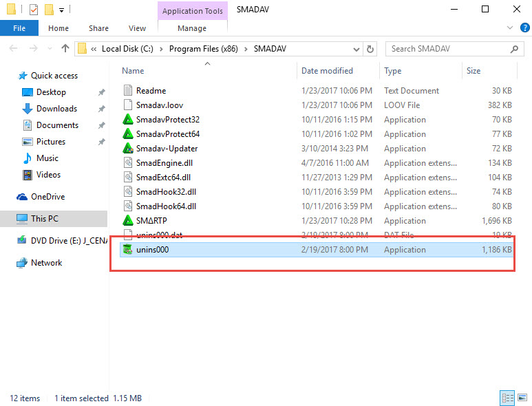Unpin Pictures from Quick access
Viewport: 532px width, 406px height.
[101, 142]
